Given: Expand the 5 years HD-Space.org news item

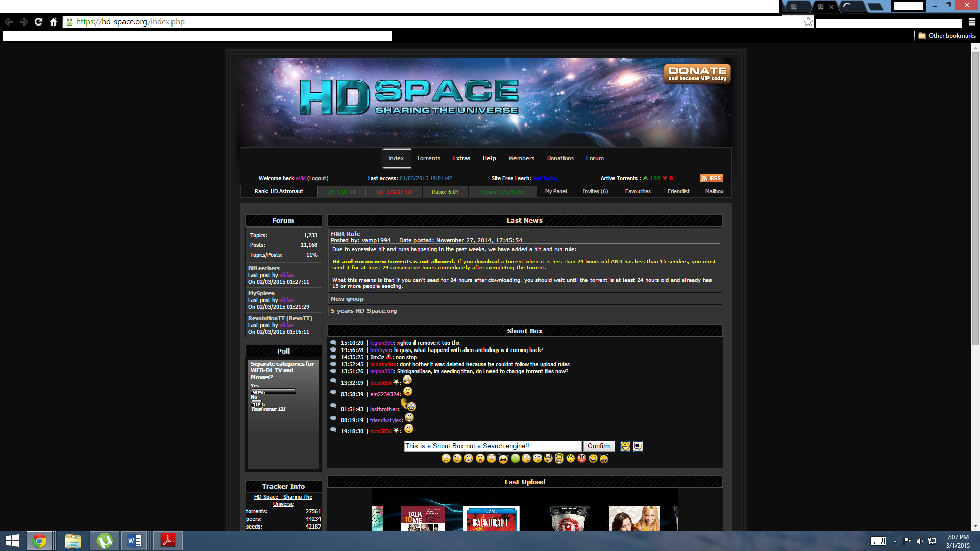Looking at the screenshot, I should coord(363,311).
